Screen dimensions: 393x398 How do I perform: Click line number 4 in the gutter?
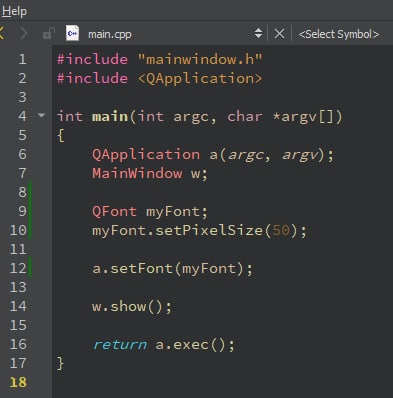(22, 116)
